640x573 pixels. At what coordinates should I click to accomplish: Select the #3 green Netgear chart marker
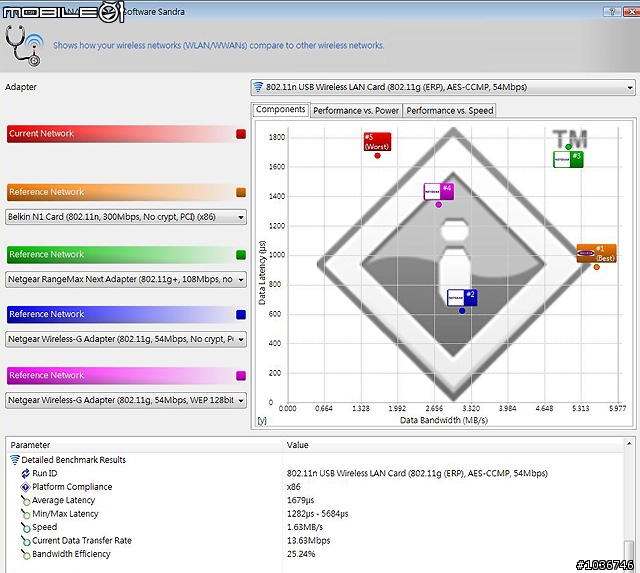tap(568, 159)
